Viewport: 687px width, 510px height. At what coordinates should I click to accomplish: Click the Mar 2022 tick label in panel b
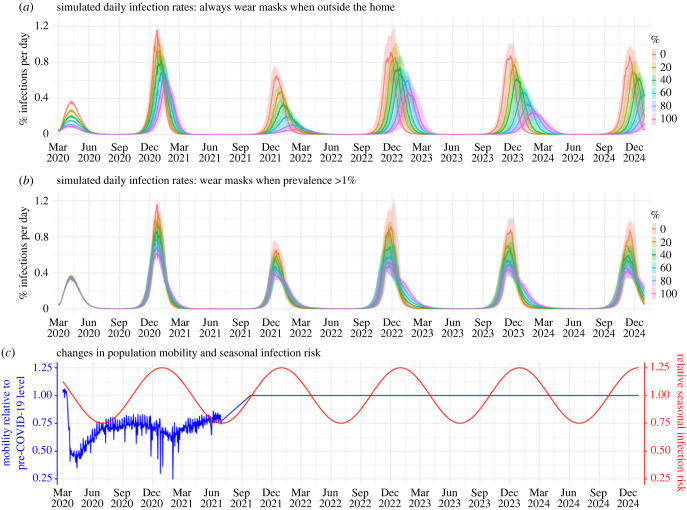(301, 328)
